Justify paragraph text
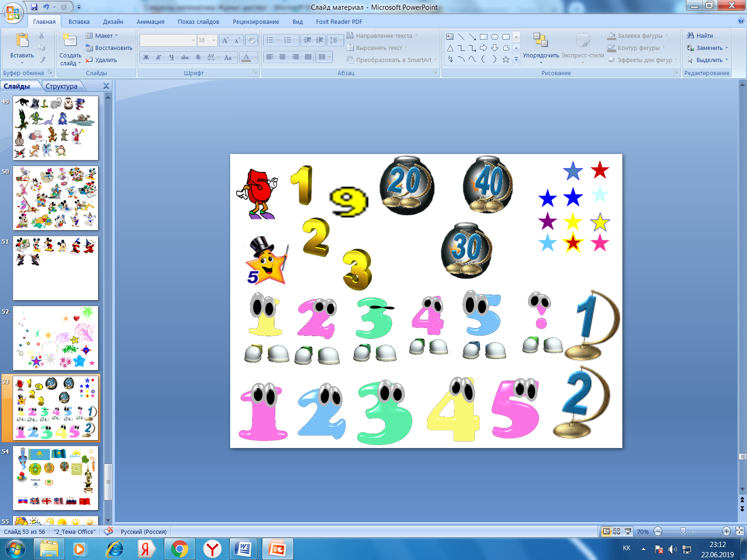This screenshot has height=560, width=747. 308,57
